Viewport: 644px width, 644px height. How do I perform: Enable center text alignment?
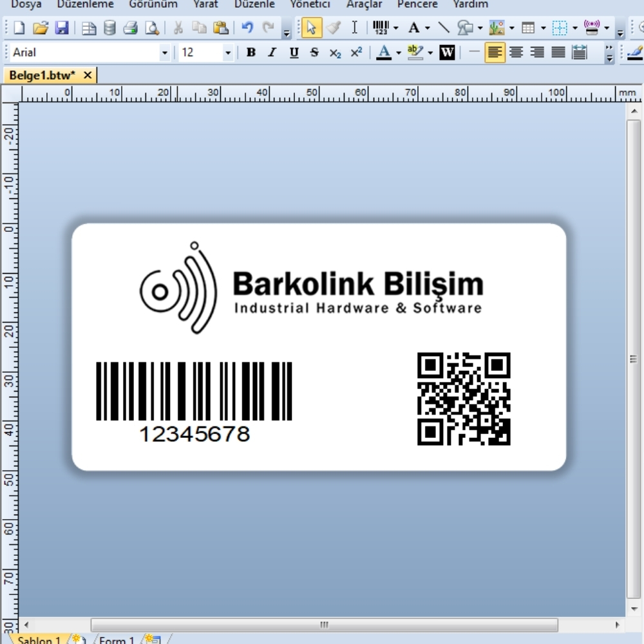pyautogui.click(x=516, y=52)
